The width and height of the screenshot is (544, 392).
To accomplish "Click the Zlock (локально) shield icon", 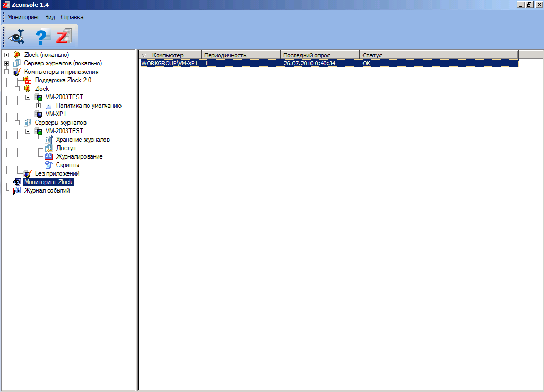I will (x=16, y=55).
